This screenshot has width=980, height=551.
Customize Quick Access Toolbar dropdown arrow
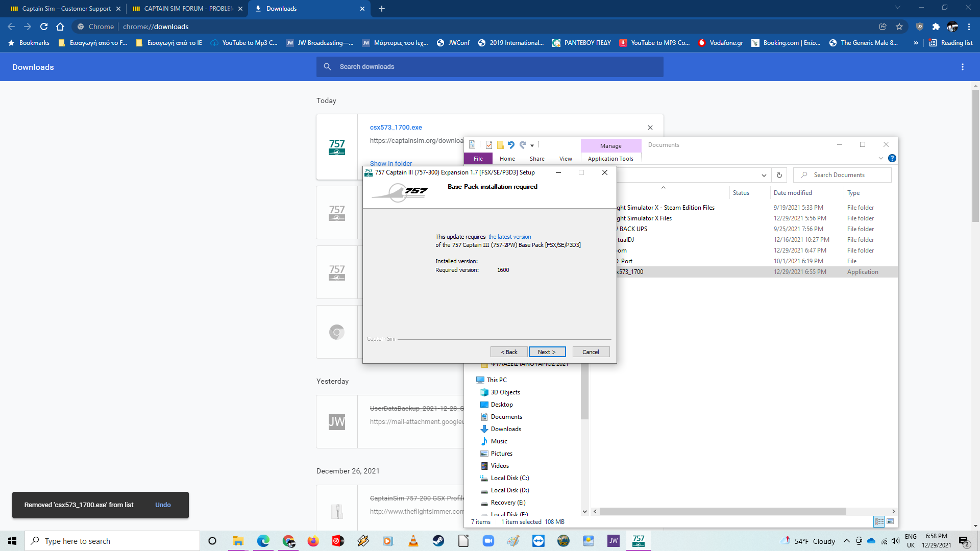click(532, 145)
